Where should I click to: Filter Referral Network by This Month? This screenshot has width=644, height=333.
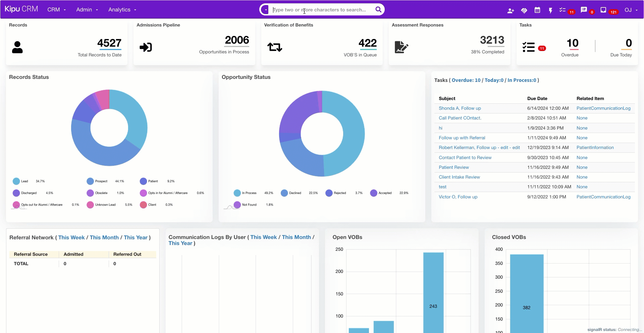[x=104, y=238]
